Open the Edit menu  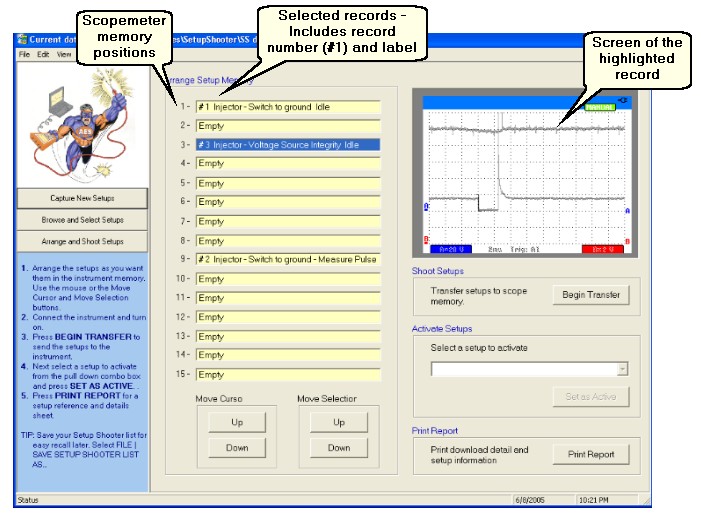[43, 54]
